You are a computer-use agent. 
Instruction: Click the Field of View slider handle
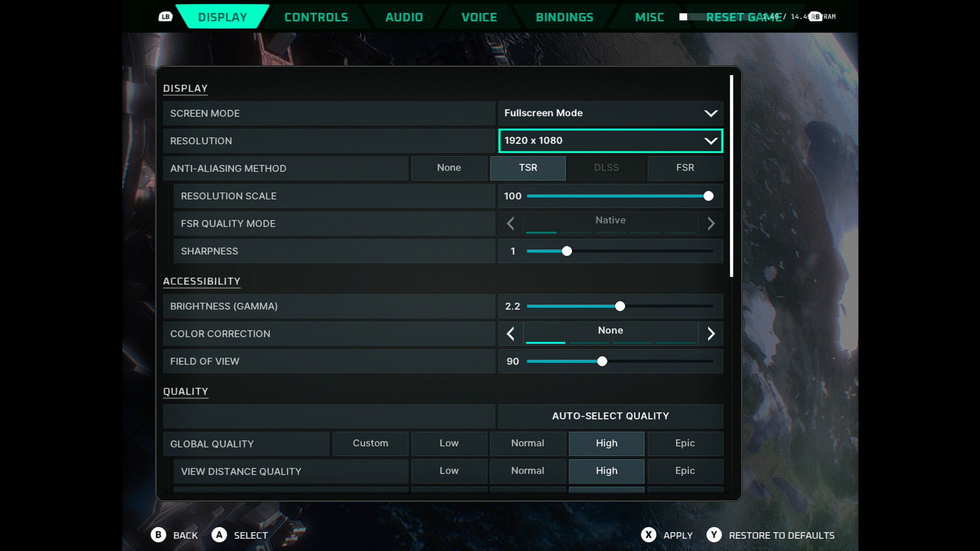603,361
